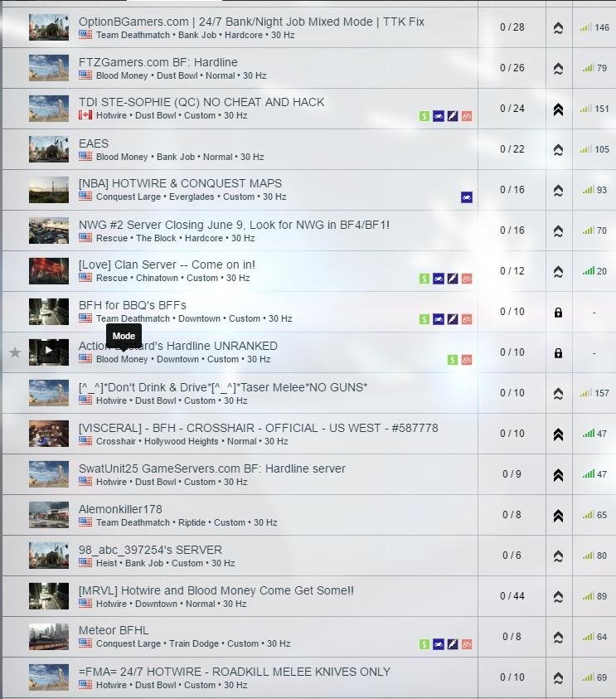Click the Canada flag on TDI STE-SOPHIE row

click(85, 115)
